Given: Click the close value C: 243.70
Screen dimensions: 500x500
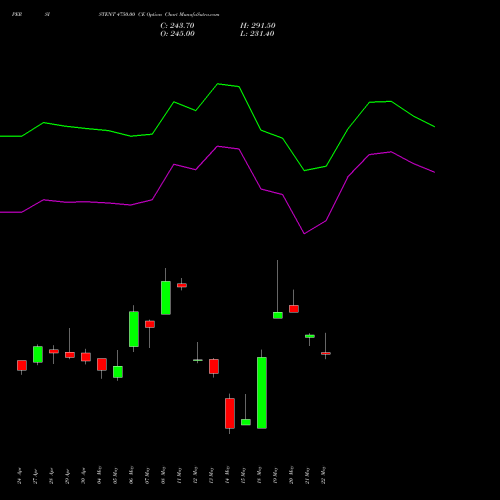Looking at the screenshot, I should click(177, 26).
